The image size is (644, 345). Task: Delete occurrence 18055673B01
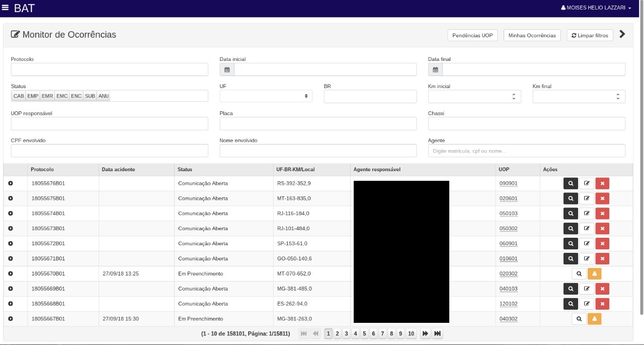pos(602,229)
